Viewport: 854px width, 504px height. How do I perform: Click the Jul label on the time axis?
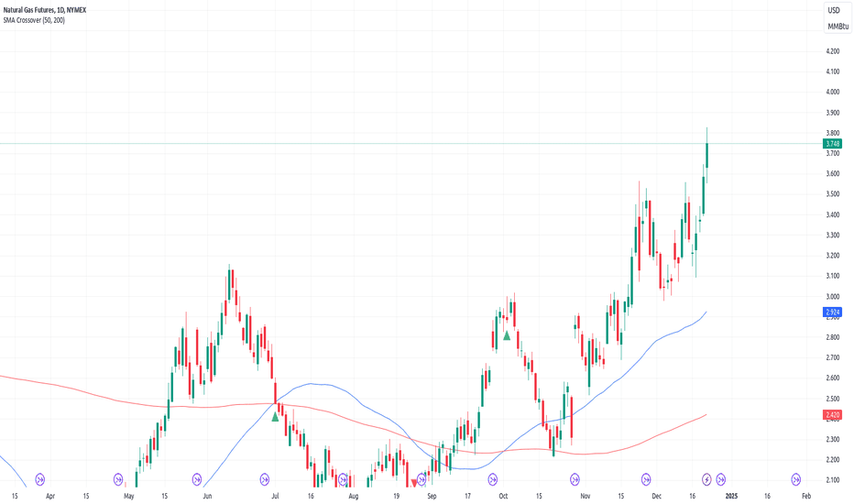(275, 497)
